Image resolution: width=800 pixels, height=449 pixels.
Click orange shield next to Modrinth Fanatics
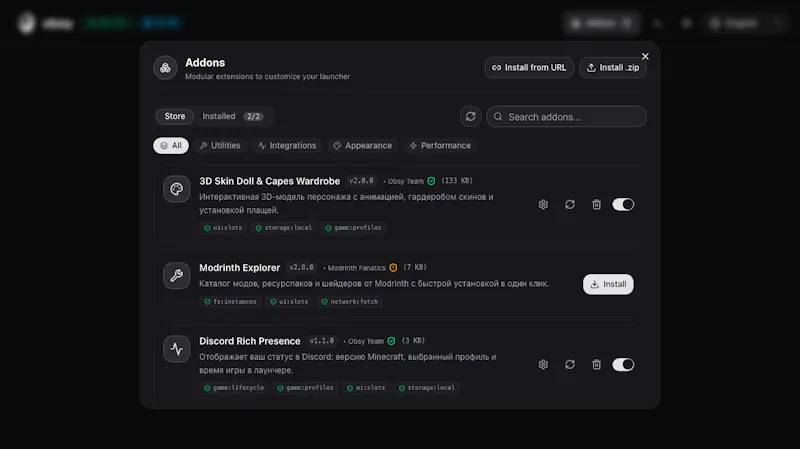tap(393, 267)
